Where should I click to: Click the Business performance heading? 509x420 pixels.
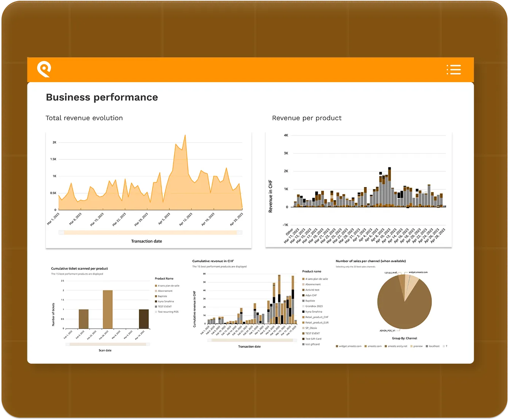coord(102,97)
